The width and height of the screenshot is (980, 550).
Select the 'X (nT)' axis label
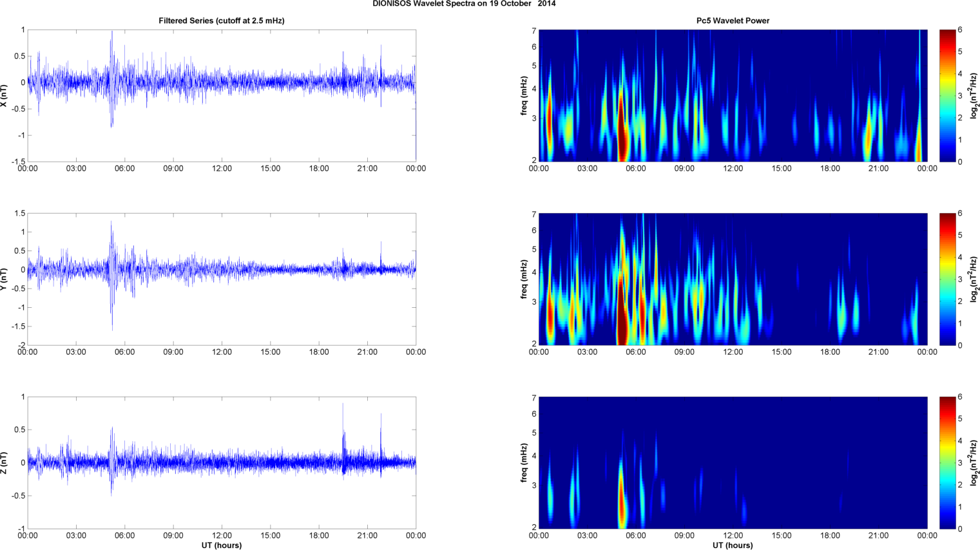[4, 95]
